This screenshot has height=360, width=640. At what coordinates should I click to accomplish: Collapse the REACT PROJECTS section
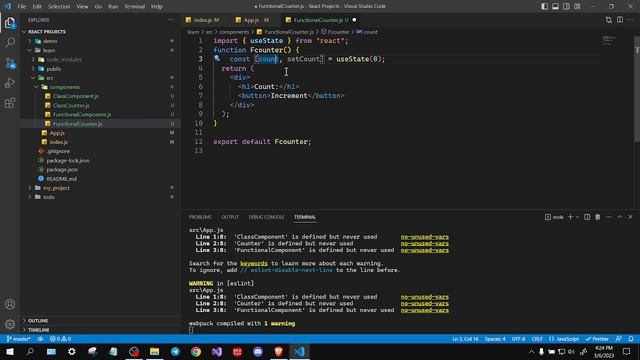100,31
